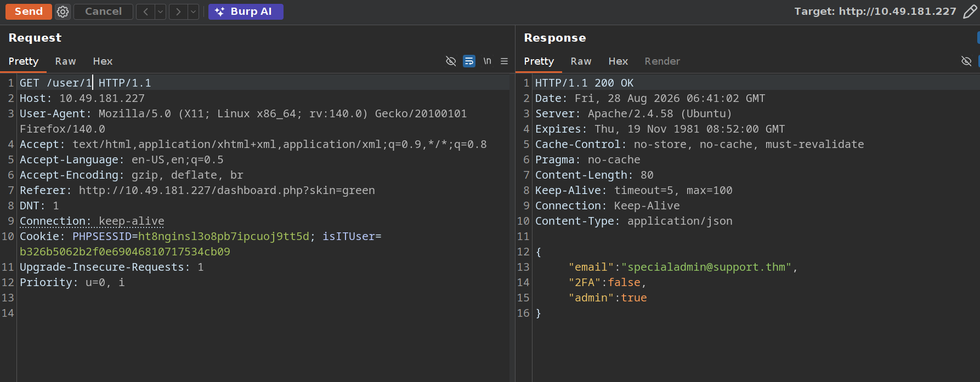
Task: Send the request with the Send button
Action: 29,12
